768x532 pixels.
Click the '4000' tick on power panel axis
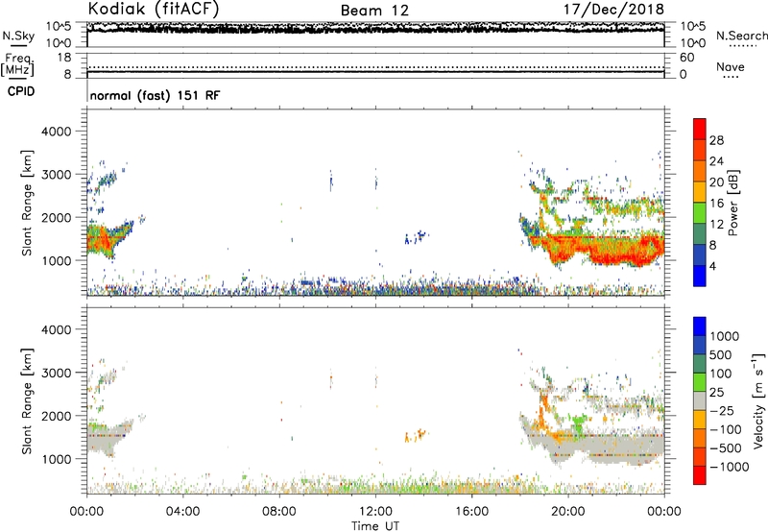click(57, 132)
